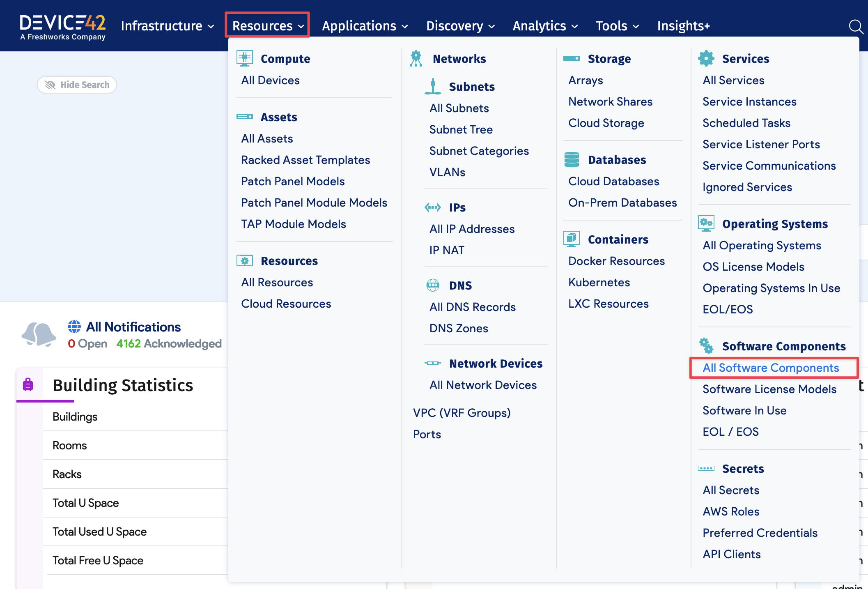The width and height of the screenshot is (868, 589).
Task: Click the Storage section icon
Action: [572, 58]
